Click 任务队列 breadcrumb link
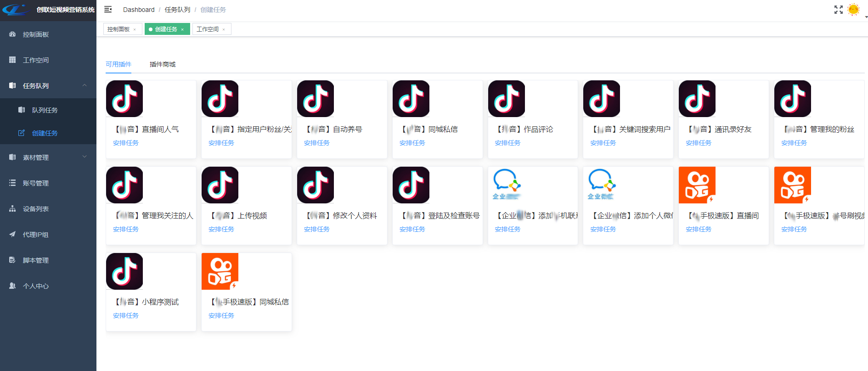Screen dimensions: 868x371 tap(177, 10)
